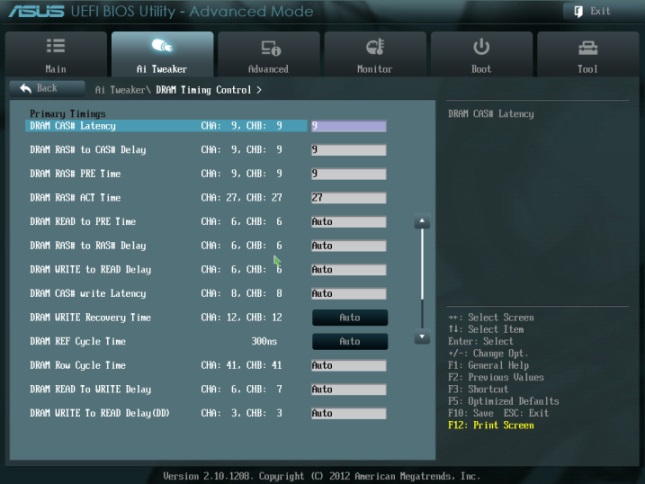Select the DRAM RAS# to RAS# Delay label
645x484 pixels.
(88, 245)
